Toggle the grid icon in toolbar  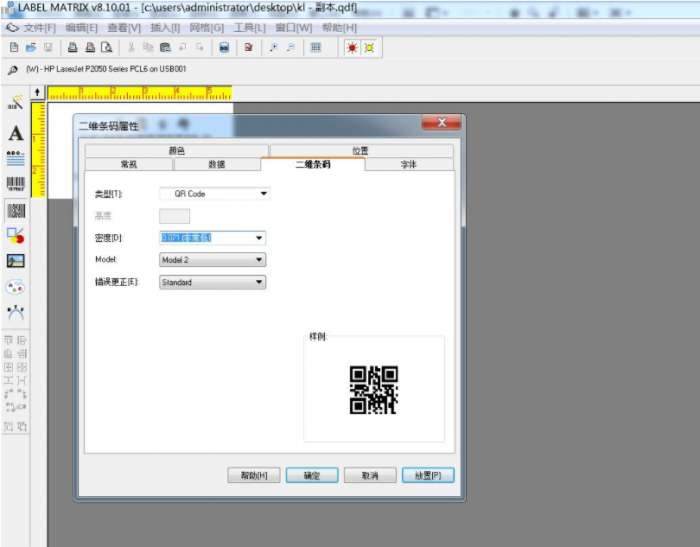[316, 47]
